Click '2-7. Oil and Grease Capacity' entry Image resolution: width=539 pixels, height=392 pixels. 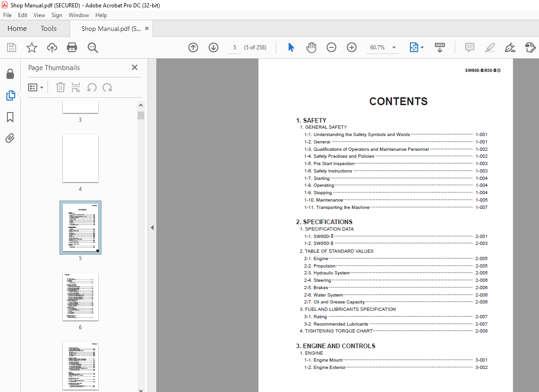pyautogui.click(x=396, y=302)
